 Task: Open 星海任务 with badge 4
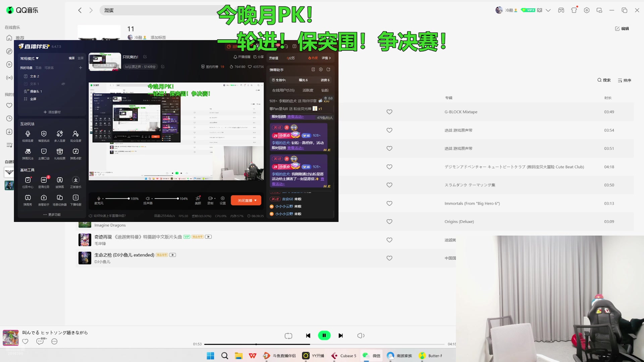44,182
